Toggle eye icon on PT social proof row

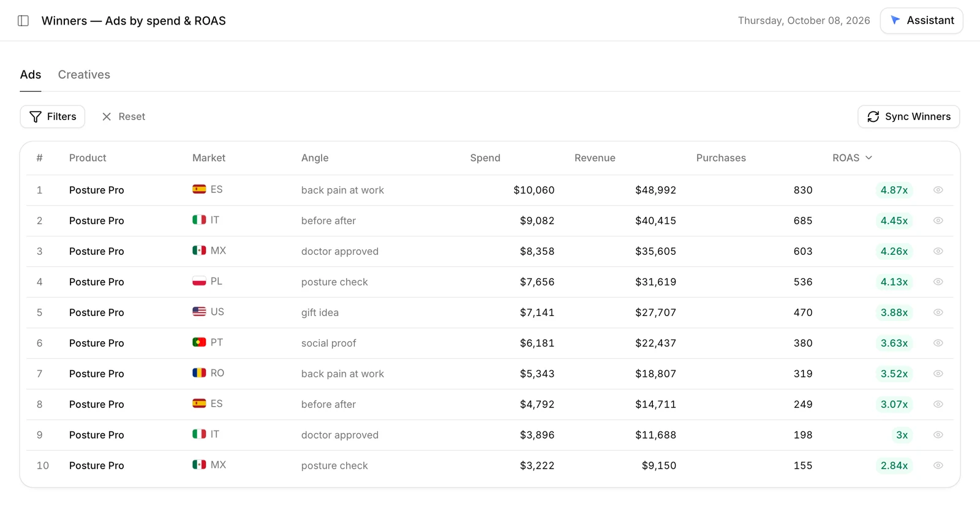coord(938,343)
